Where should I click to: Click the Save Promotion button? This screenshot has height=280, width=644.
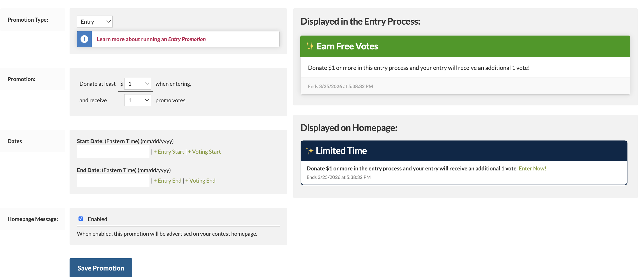[x=101, y=268]
